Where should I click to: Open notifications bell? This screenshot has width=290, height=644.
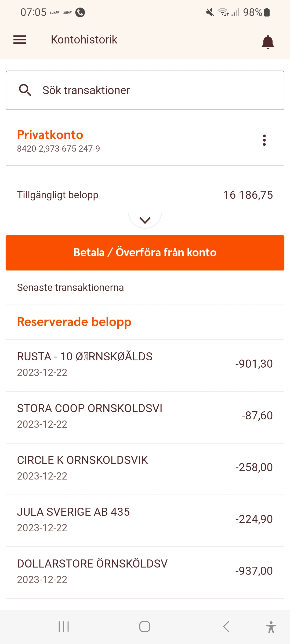click(268, 42)
